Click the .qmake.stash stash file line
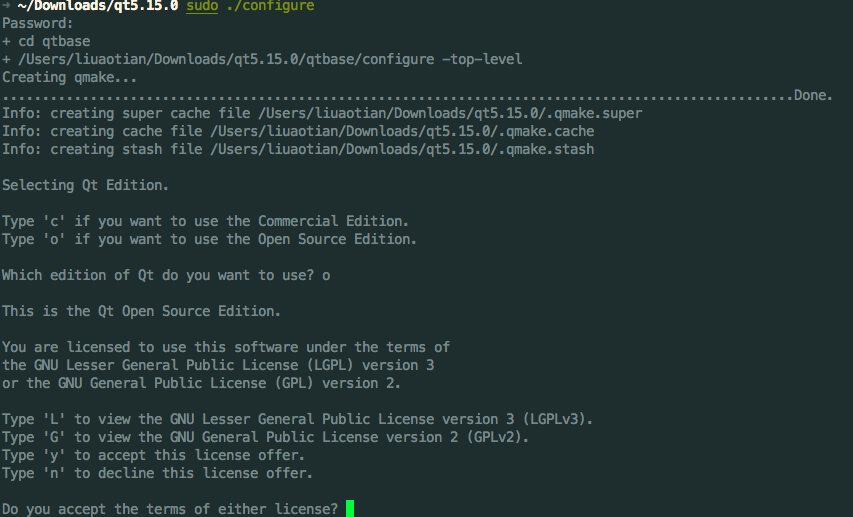Screen dimensions: 853x517 point(298,149)
